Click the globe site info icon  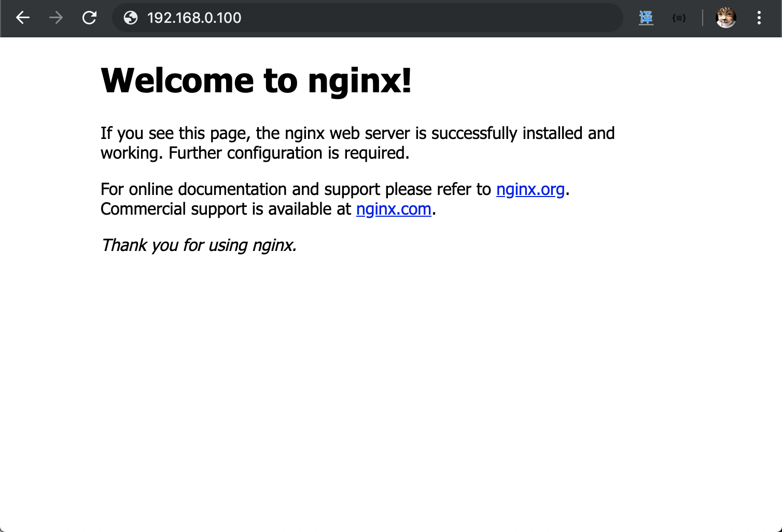tap(131, 18)
